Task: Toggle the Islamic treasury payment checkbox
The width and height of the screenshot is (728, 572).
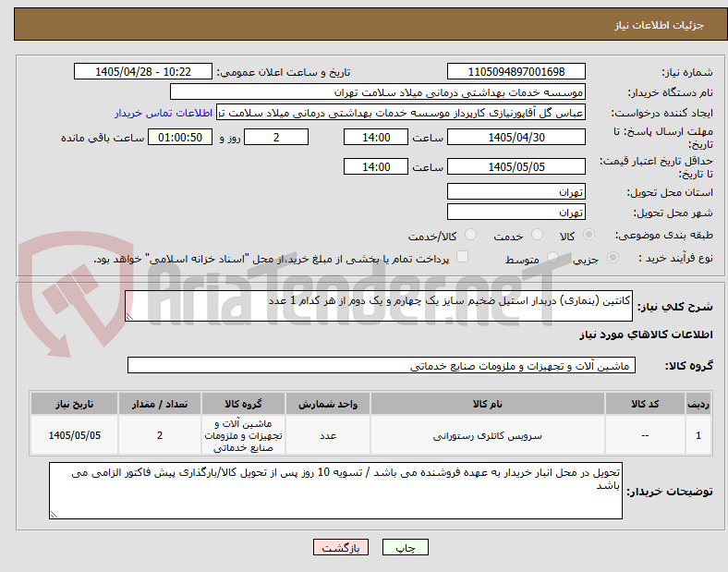Action: 462,257
